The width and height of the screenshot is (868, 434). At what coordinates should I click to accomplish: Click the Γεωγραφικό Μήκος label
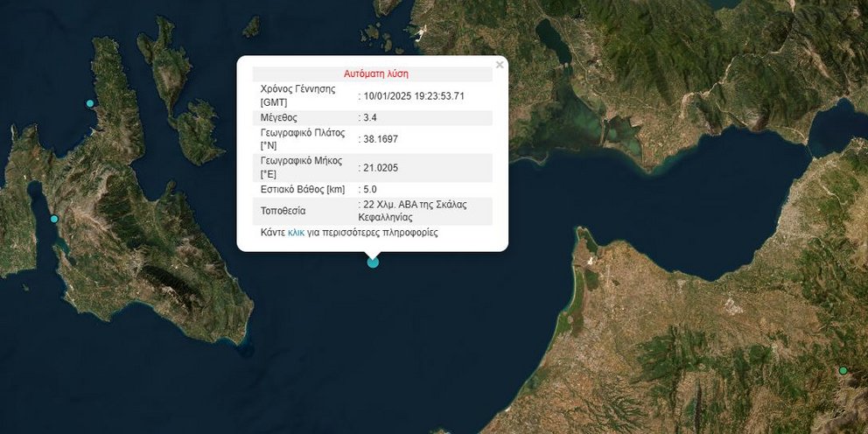coord(300,167)
